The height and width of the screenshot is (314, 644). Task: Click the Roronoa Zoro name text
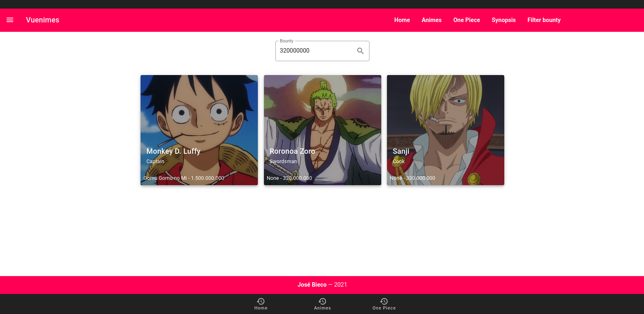click(292, 151)
